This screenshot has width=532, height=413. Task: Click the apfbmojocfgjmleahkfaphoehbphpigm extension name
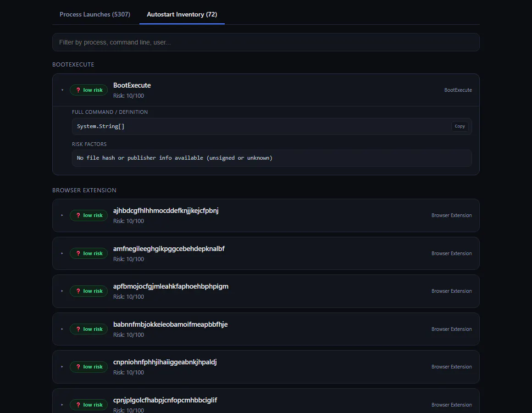[x=171, y=286]
